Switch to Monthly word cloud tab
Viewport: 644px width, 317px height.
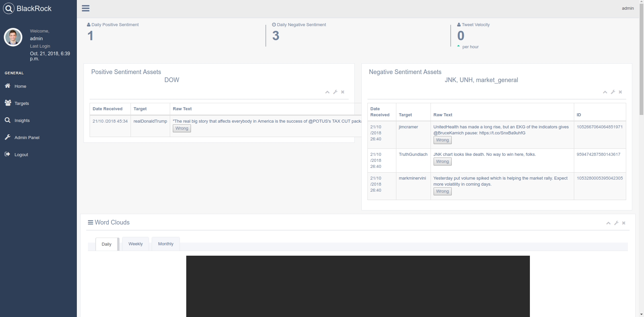coord(166,244)
